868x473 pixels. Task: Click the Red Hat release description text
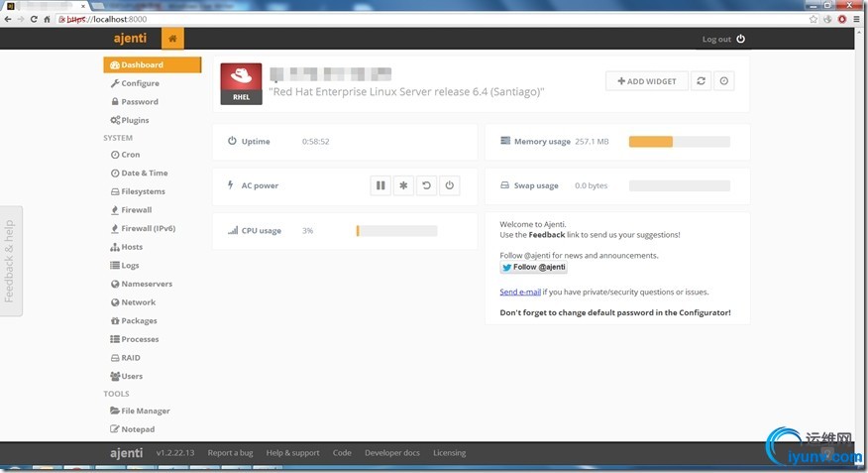click(x=406, y=92)
